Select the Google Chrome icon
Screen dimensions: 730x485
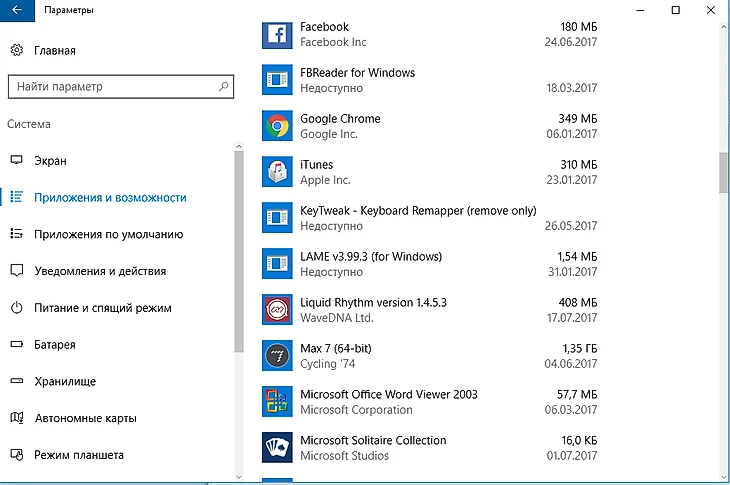276,126
